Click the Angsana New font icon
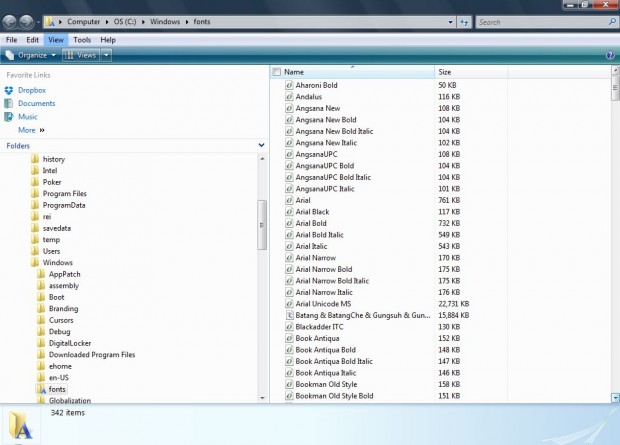This screenshot has width=620, height=445. pyautogui.click(x=289, y=108)
